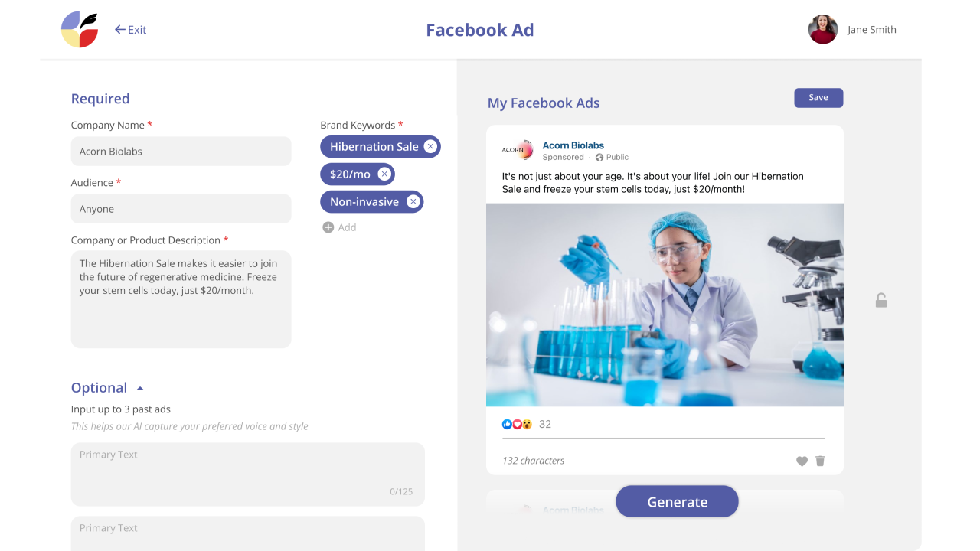Click the Save button
Viewport: 980px width, 551px height.
[818, 98]
